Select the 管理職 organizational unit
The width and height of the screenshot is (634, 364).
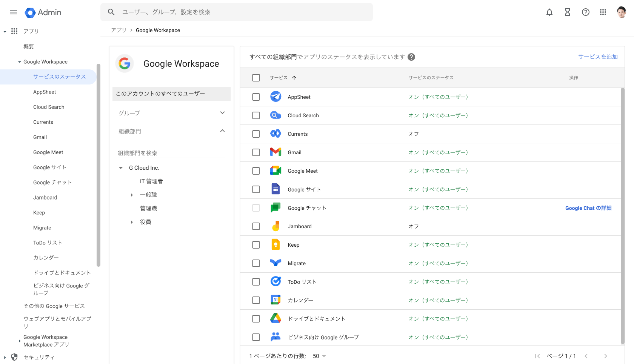click(149, 209)
